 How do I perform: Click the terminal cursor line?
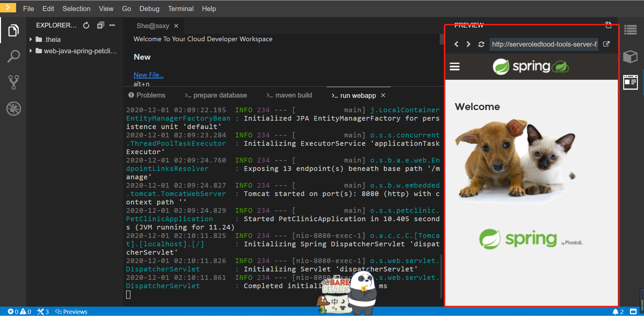point(128,295)
